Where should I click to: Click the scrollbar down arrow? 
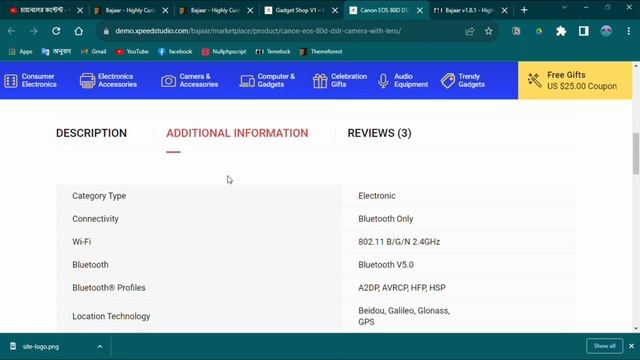[636, 329]
